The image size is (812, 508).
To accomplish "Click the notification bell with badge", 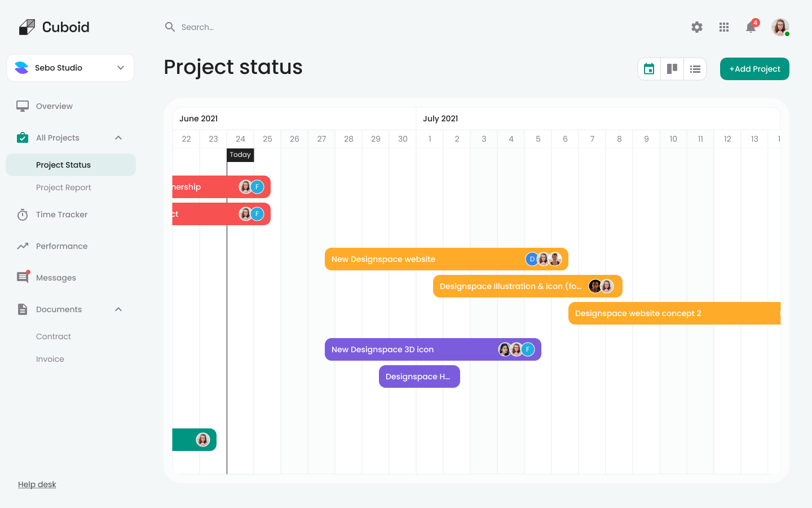I will (x=751, y=27).
